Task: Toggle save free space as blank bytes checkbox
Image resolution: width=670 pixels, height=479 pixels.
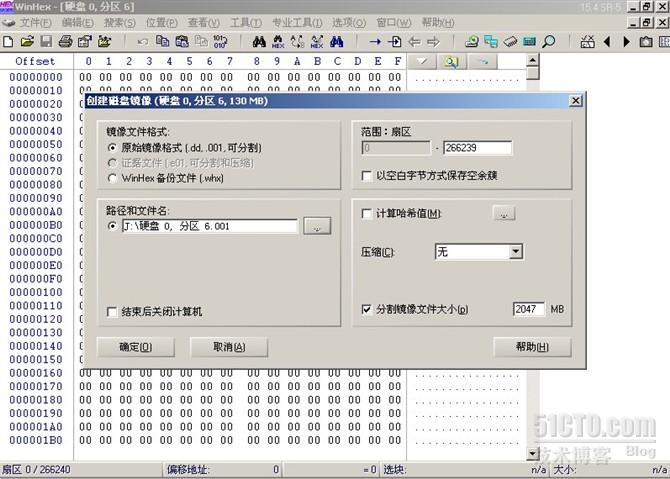Action: pos(366,176)
